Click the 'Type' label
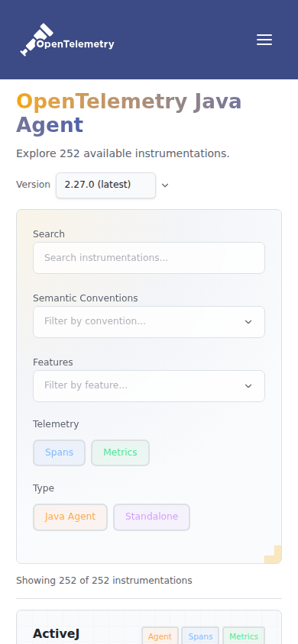 44,488
